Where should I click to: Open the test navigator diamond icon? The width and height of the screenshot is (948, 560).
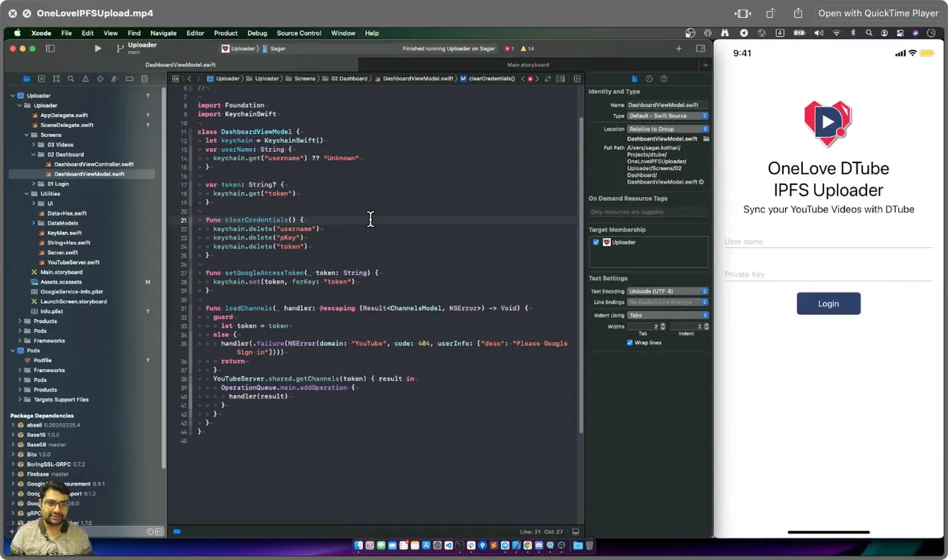(x=100, y=79)
